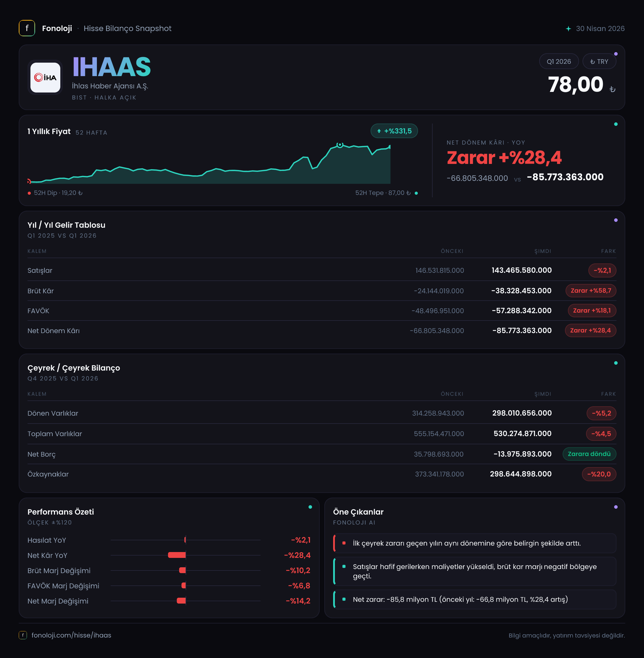Screen dimensions: 644x658
Task: Click the Net Borç value -13.975.893.000
Action: 522,454
